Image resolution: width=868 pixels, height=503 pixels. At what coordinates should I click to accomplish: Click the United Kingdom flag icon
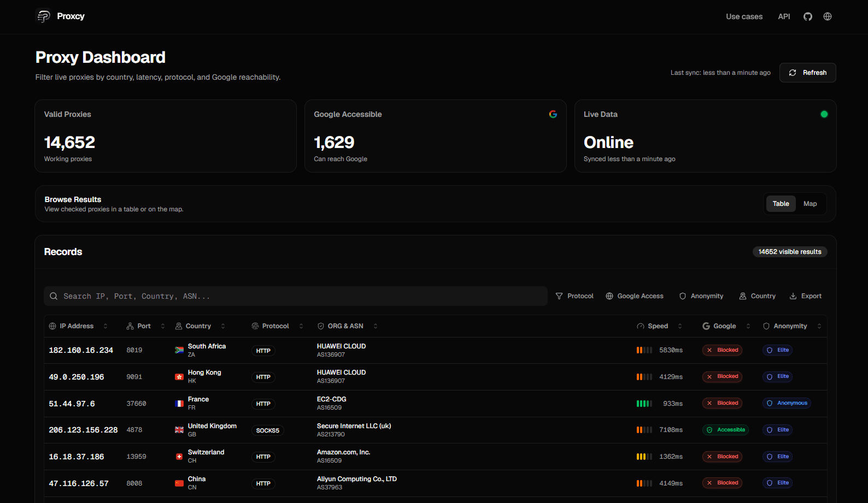pyautogui.click(x=179, y=430)
